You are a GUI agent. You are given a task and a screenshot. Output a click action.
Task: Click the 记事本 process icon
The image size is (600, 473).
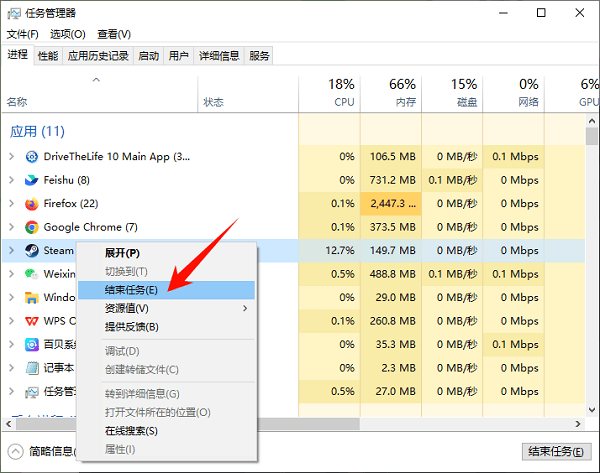(31, 368)
